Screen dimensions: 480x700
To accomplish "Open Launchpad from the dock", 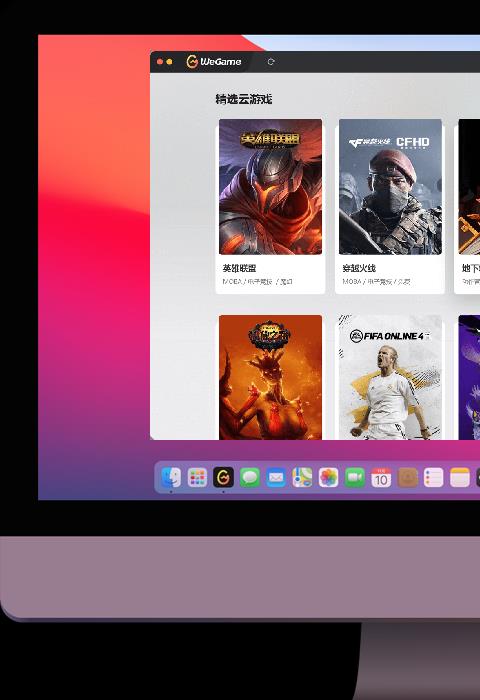I will tap(197, 477).
